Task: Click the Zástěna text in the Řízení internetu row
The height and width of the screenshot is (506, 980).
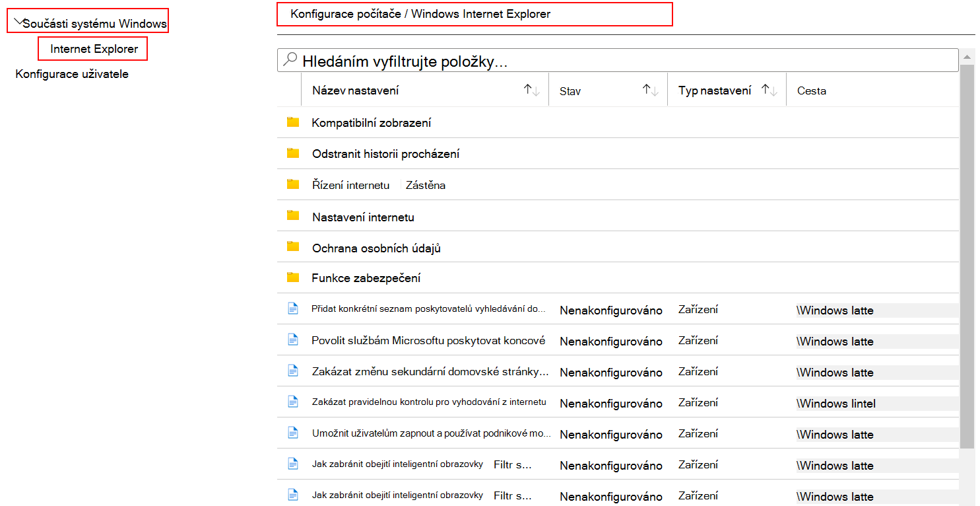Action: pos(426,185)
